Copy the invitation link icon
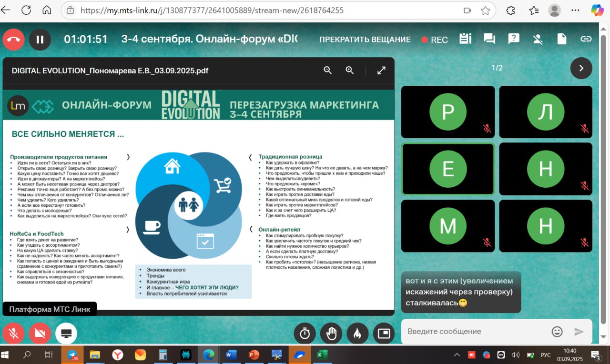This screenshot has width=610, height=364. tap(586, 39)
